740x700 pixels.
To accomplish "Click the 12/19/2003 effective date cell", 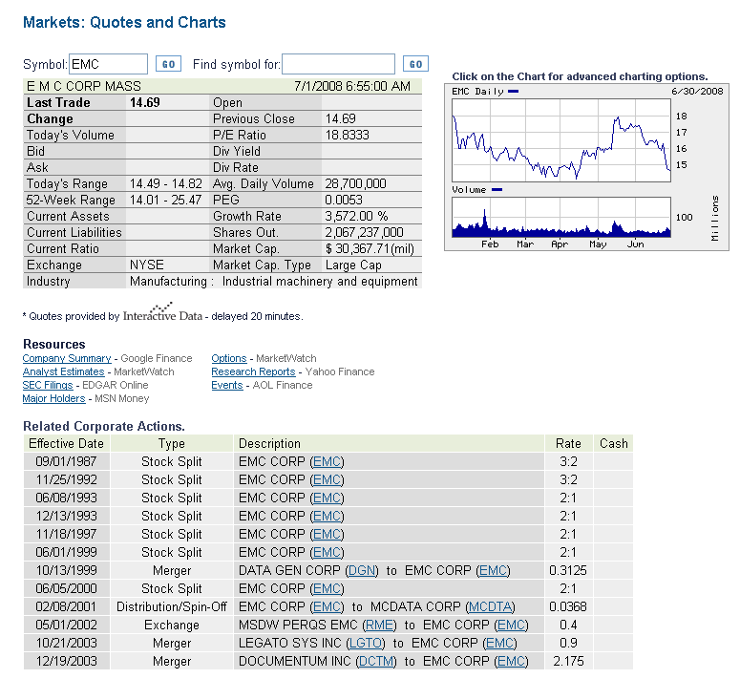I will (x=67, y=661).
